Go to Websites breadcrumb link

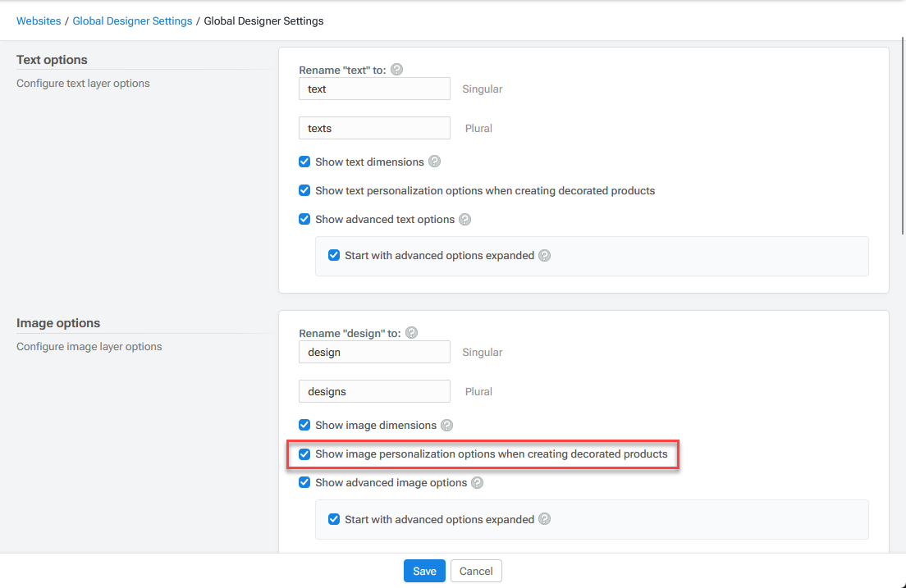pos(39,21)
